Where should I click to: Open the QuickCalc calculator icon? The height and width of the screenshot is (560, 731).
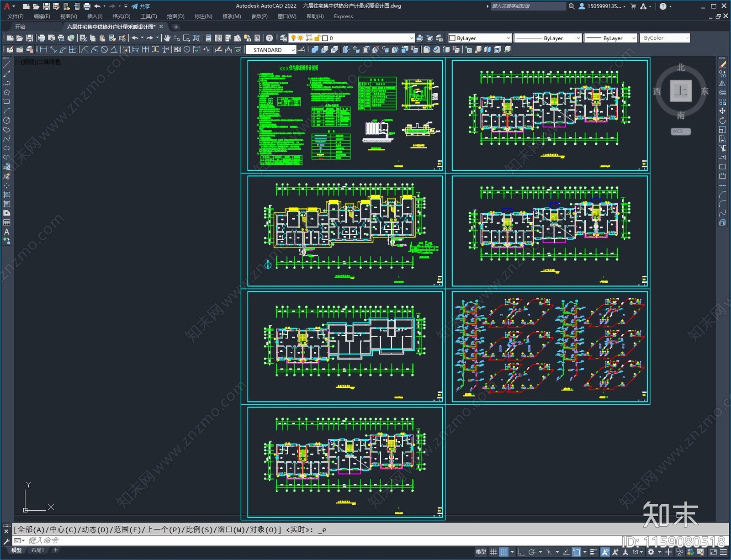click(257, 38)
